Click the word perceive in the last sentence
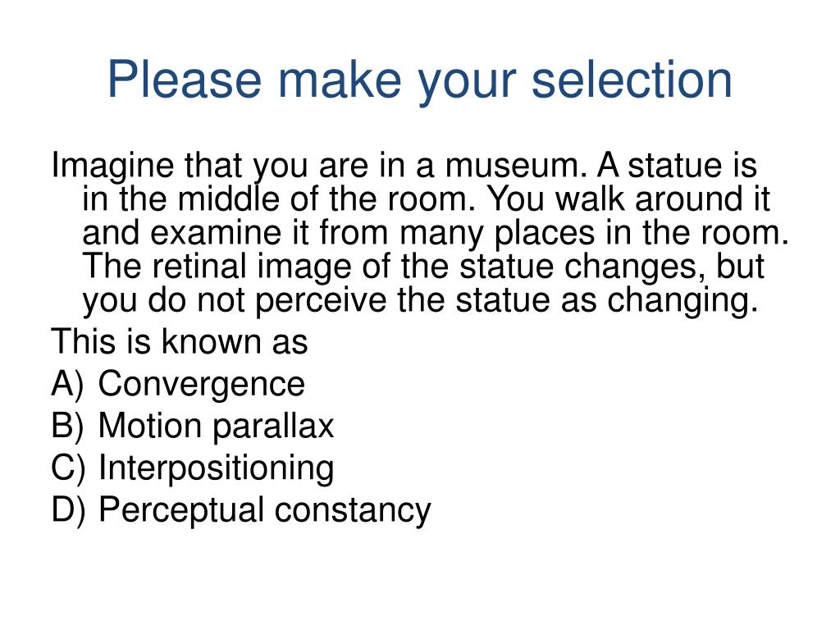840x630 pixels. click(321, 302)
